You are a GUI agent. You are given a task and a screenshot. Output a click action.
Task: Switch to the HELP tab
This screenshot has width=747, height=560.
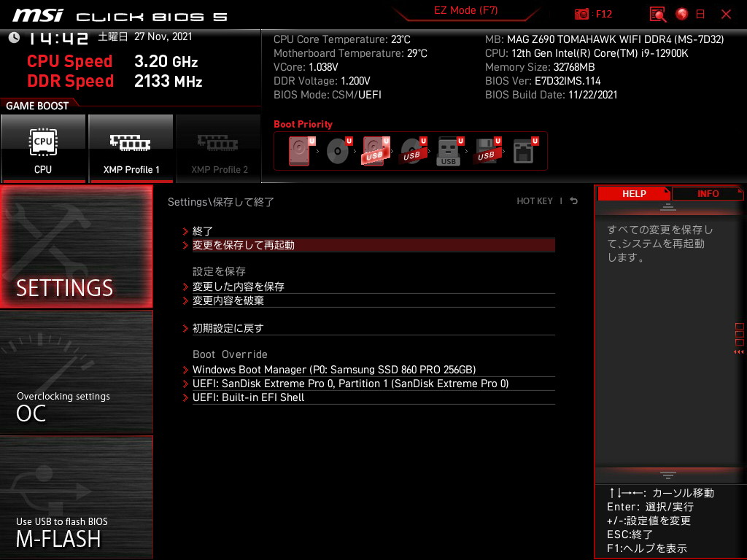click(x=633, y=193)
